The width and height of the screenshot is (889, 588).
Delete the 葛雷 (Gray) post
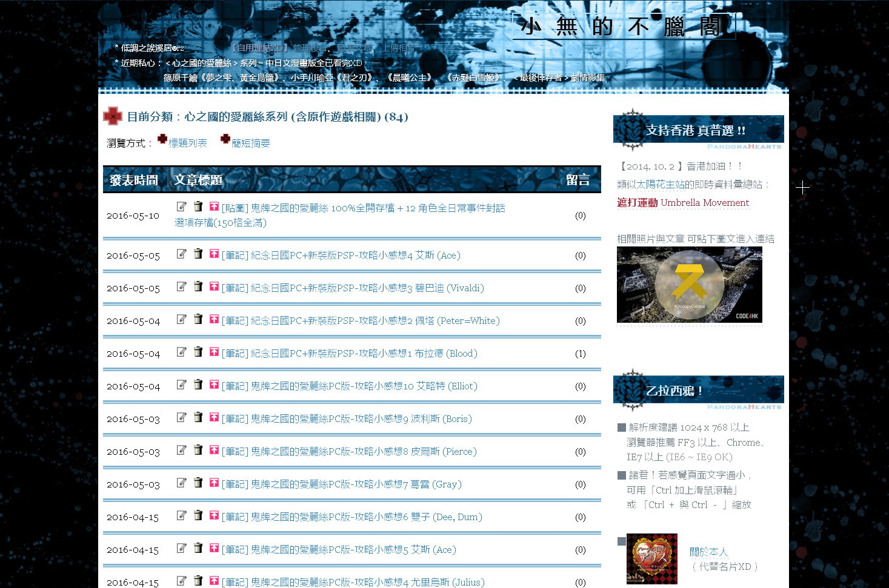pyautogui.click(x=198, y=483)
